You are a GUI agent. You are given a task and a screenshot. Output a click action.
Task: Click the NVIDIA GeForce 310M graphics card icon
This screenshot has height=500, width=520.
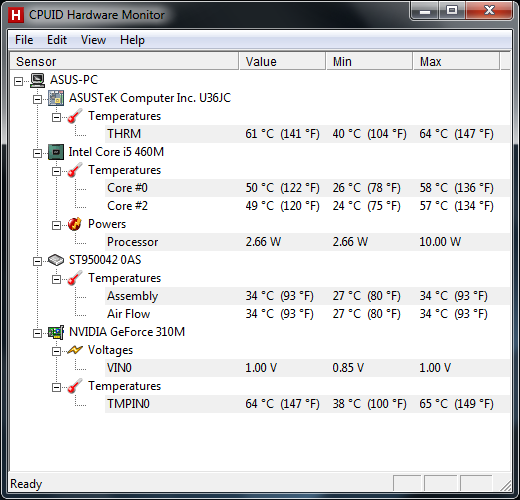point(56,332)
